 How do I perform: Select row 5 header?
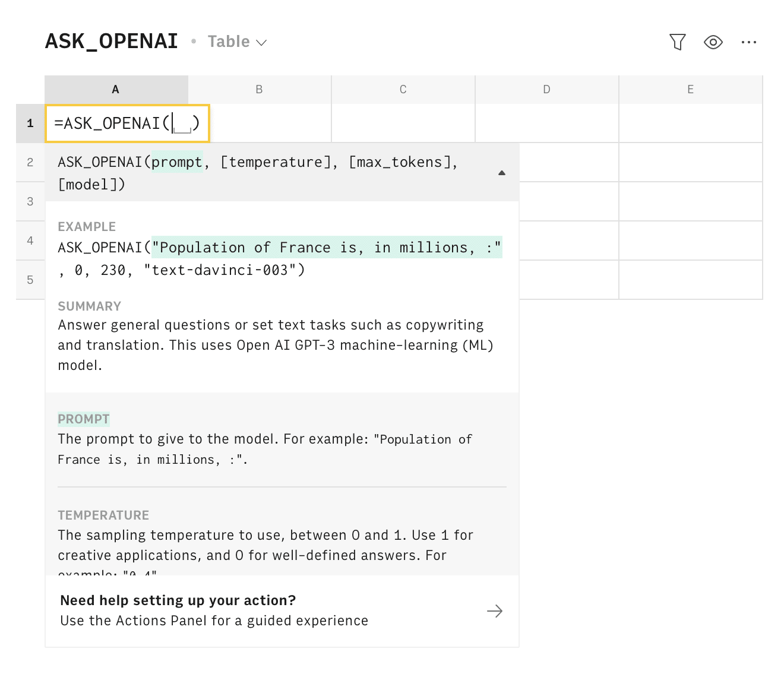30,280
